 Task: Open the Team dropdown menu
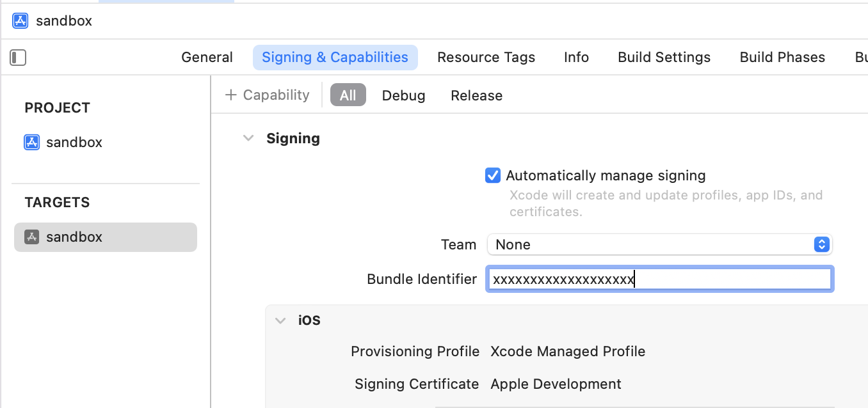[x=821, y=244]
